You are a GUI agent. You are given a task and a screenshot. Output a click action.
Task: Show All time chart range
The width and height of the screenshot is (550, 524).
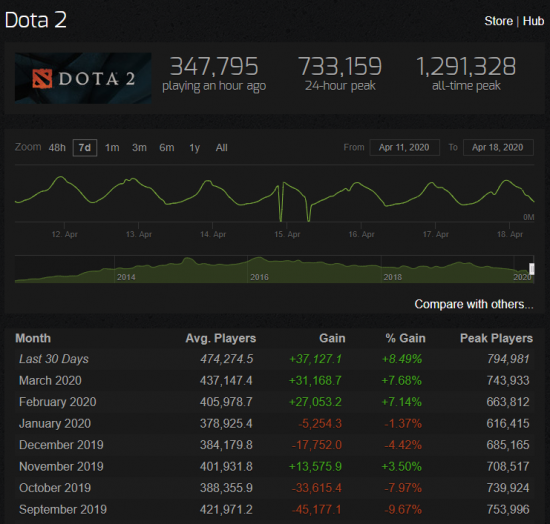(221, 148)
